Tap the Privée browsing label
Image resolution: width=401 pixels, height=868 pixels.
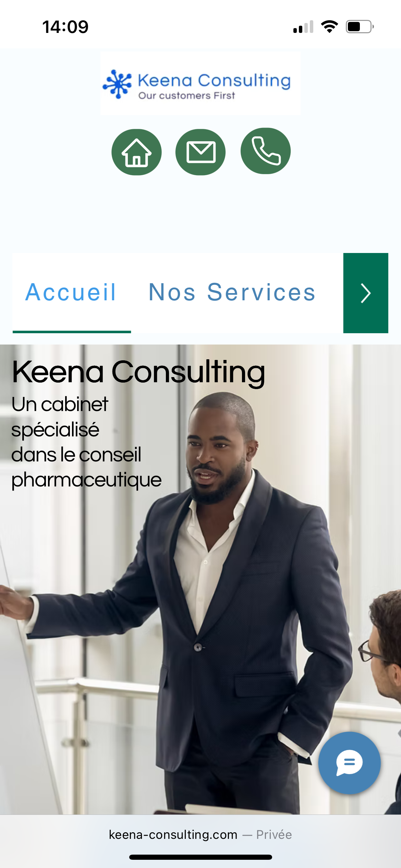[274, 834]
